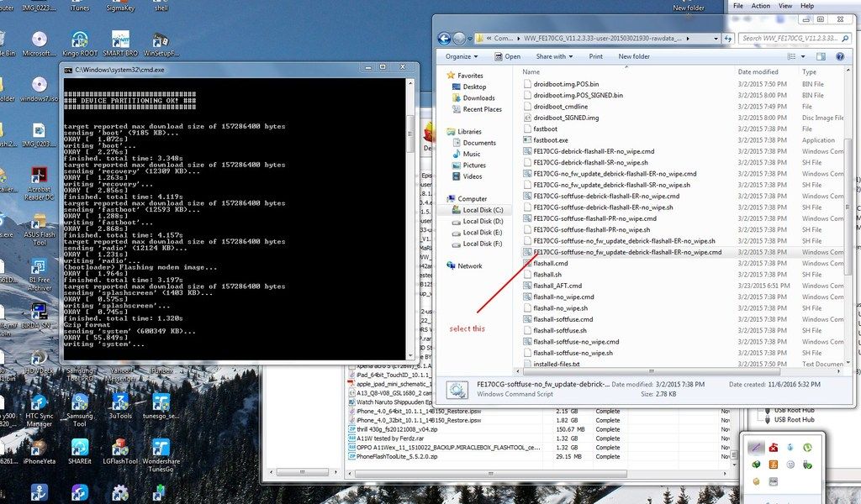The height and width of the screenshot is (504, 861).
Task: Click the New folder button
Action: [634, 56]
